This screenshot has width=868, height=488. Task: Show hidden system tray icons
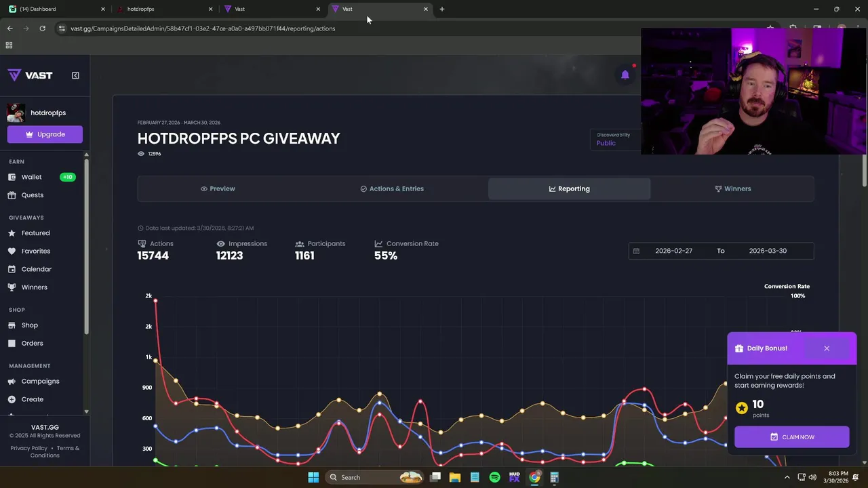coord(787,477)
